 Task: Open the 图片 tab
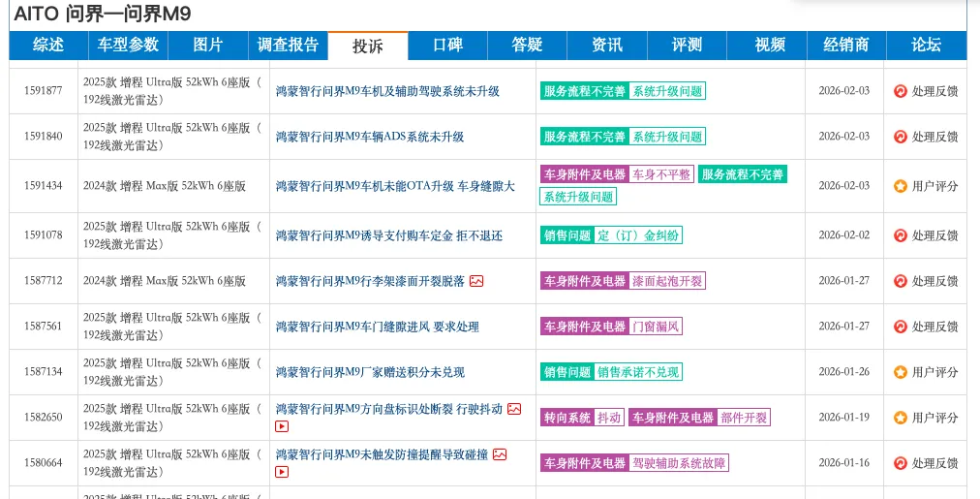[x=208, y=45]
